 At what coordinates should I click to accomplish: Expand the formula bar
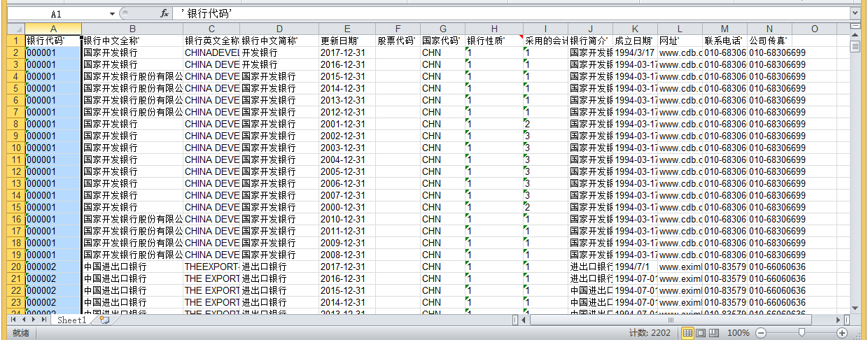click(x=855, y=14)
